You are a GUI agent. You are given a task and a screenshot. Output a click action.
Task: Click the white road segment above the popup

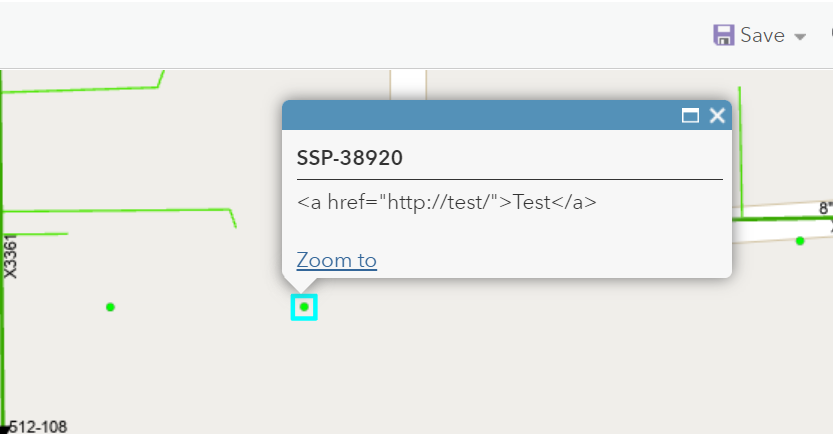408,83
